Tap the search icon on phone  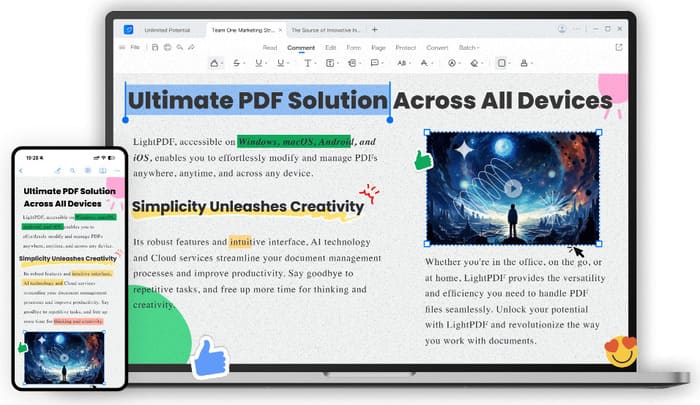[73, 171]
